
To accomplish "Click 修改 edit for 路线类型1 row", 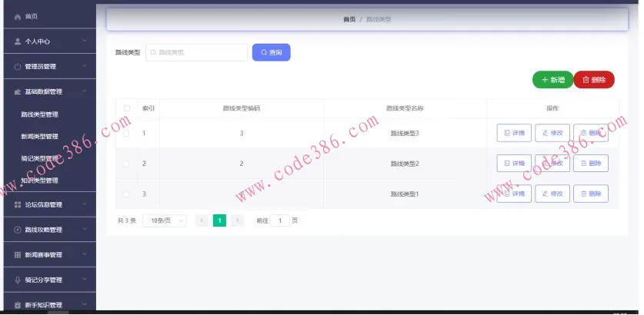I will tap(552, 194).
